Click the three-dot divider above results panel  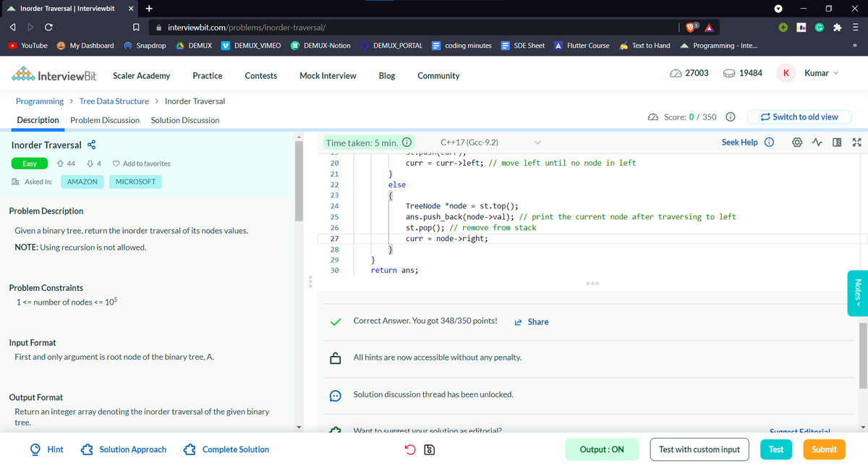tap(593, 282)
